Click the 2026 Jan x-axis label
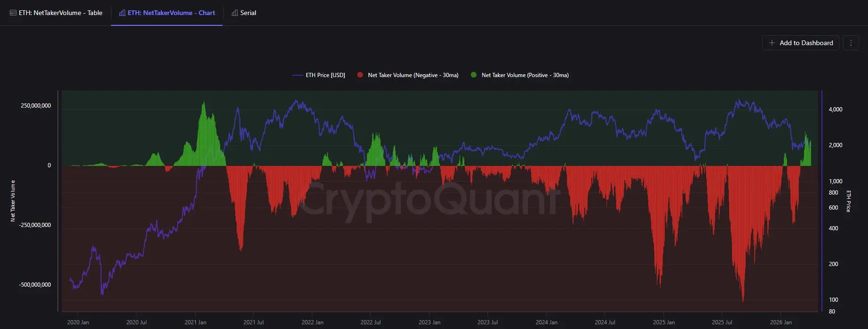Screen dimensions: 868x329 781,322
